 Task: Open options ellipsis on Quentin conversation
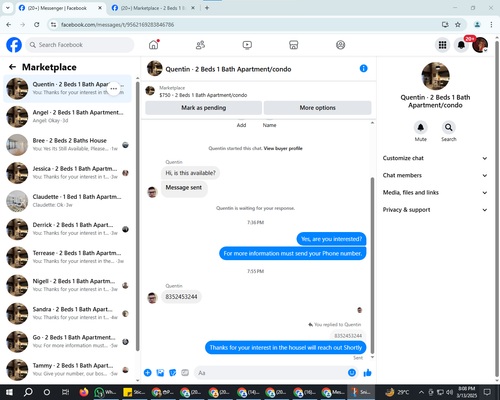coord(114,89)
